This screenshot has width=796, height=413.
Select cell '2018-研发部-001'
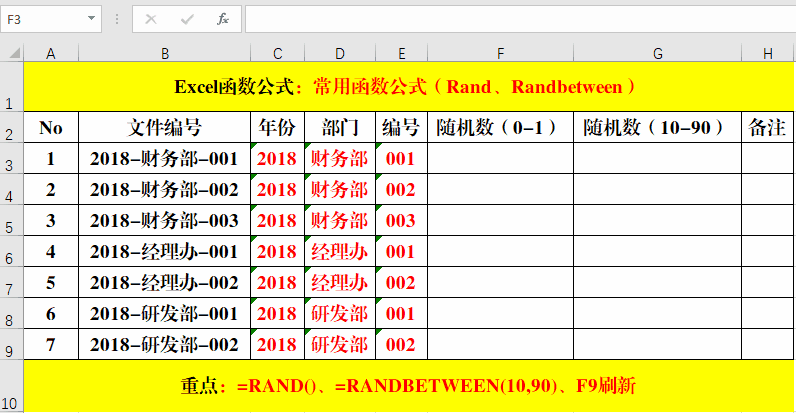click(x=164, y=313)
